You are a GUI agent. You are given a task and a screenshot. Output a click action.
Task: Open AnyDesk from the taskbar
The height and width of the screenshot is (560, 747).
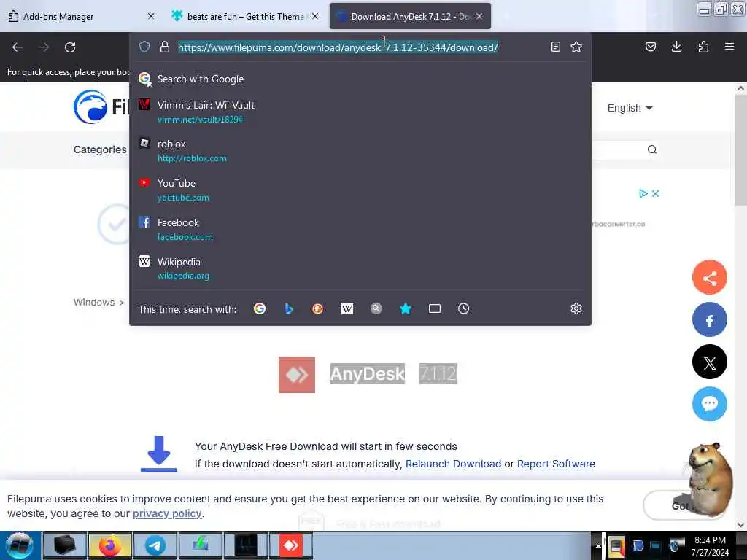pyautogui.click(x=291, y=545)
